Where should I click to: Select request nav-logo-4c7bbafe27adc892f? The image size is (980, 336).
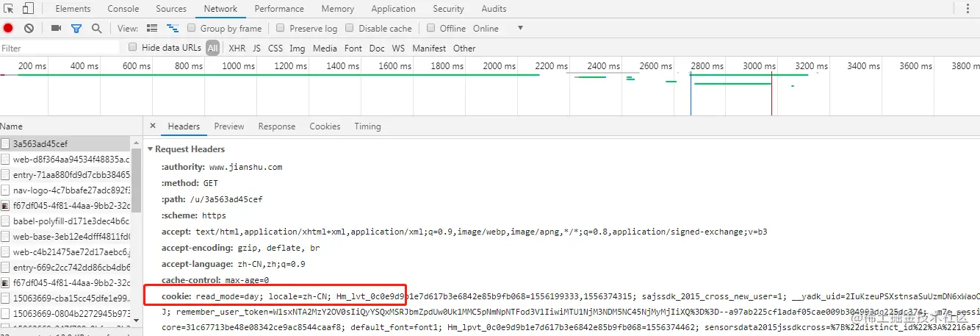pyautogui.click(x=65, y=190)
